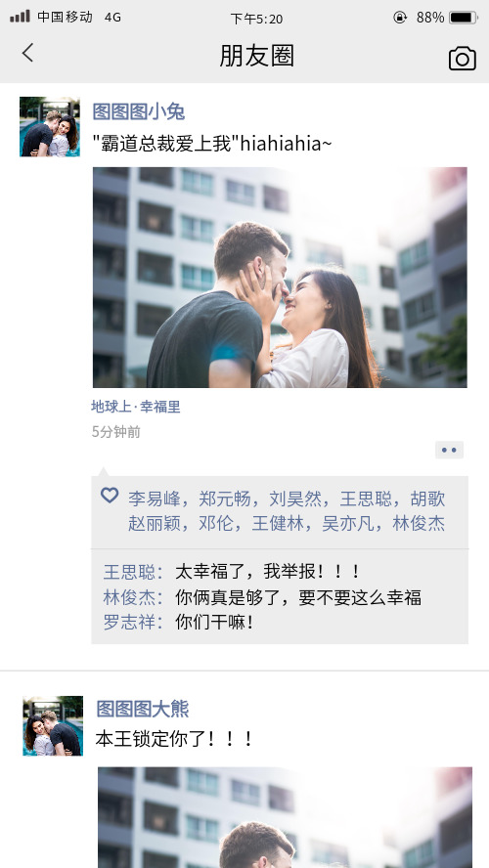The image size is (489, 868).
Task: Tap commenter name 王思聪
Action: tap(130, 572)
